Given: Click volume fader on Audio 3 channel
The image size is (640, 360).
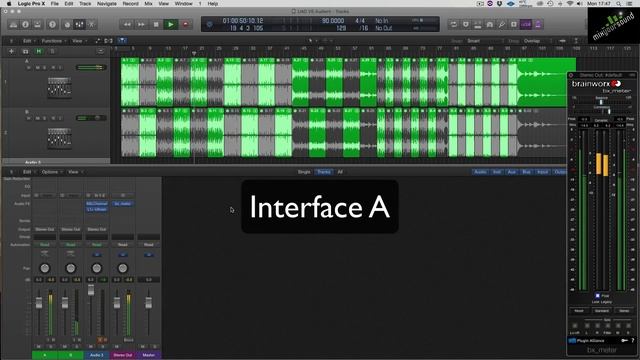Looking at the screenshot, I should pos(91,290).
